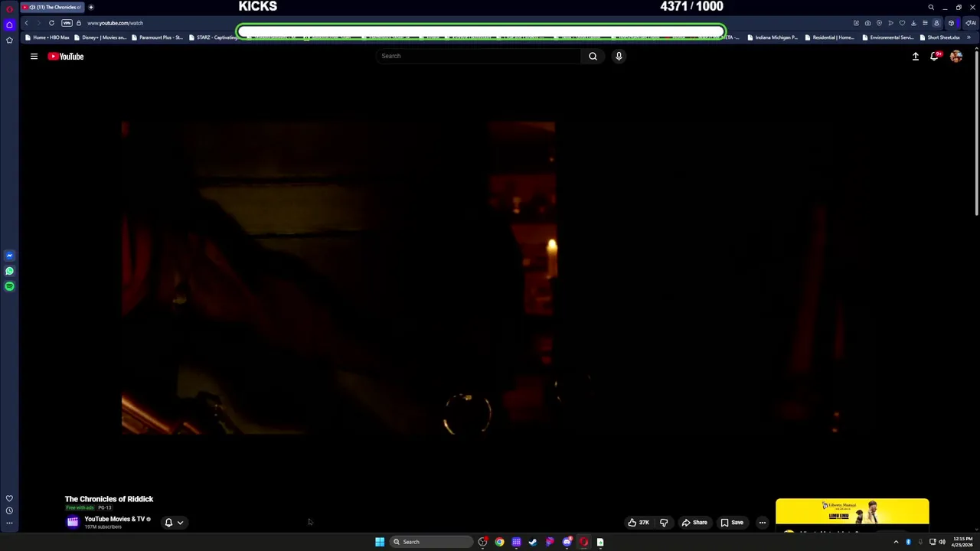
Task: Dislike the video with thumbs down
Action: click(664, 523)
